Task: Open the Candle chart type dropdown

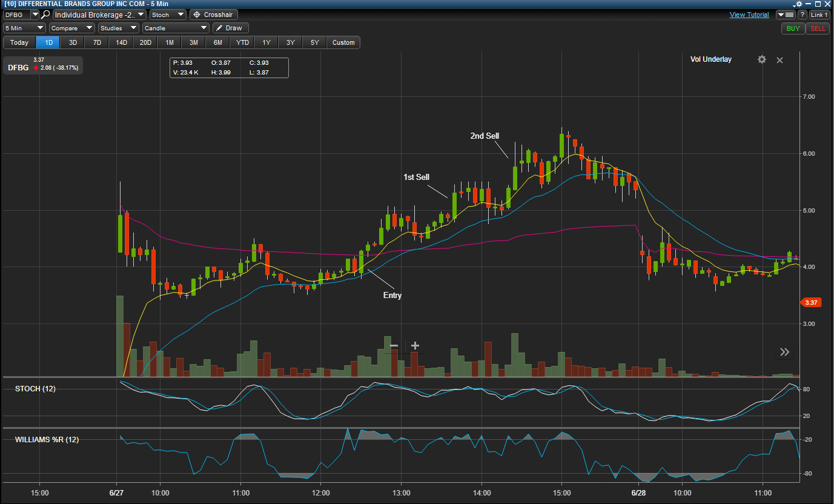Action: (175, 27)
